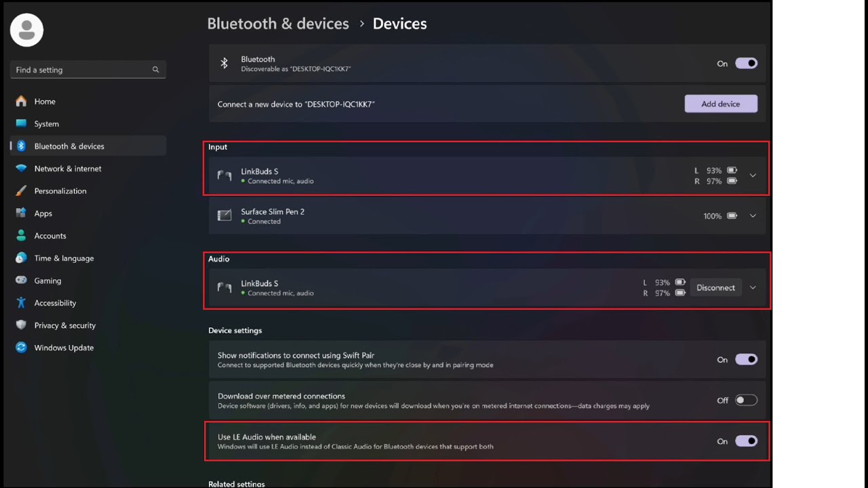
Task: Click the Windows Update sidebar icon
Action: (x=21, y=348)
